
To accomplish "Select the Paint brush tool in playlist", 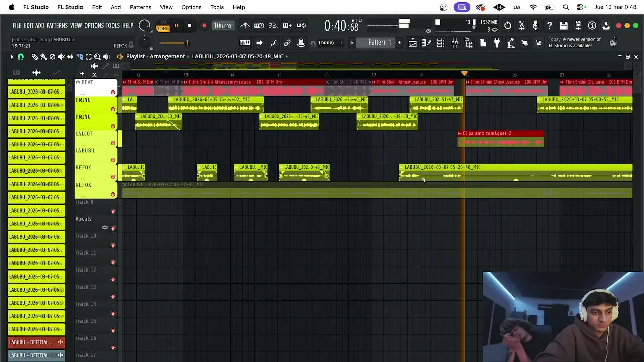I will [x=43, y=57].
